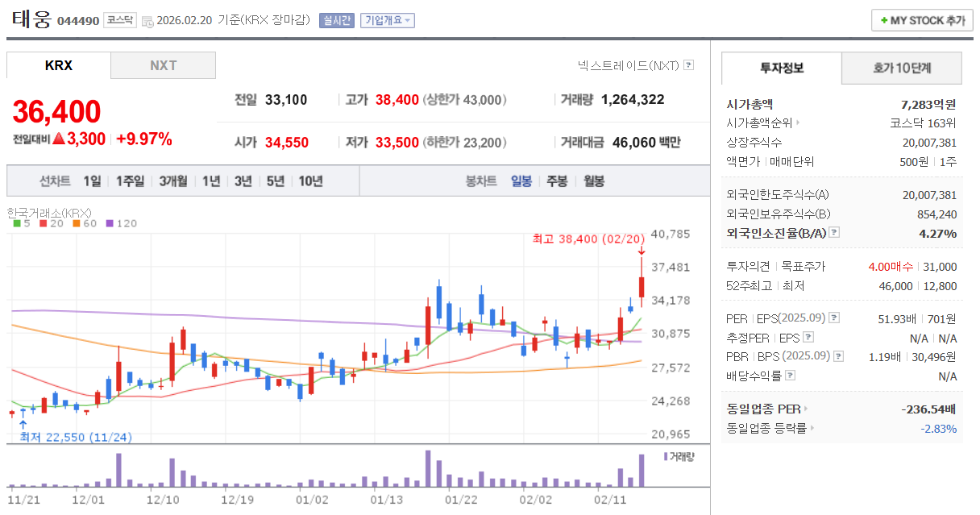Enable 실시간 real-time quote mode

tap(336, 21)
